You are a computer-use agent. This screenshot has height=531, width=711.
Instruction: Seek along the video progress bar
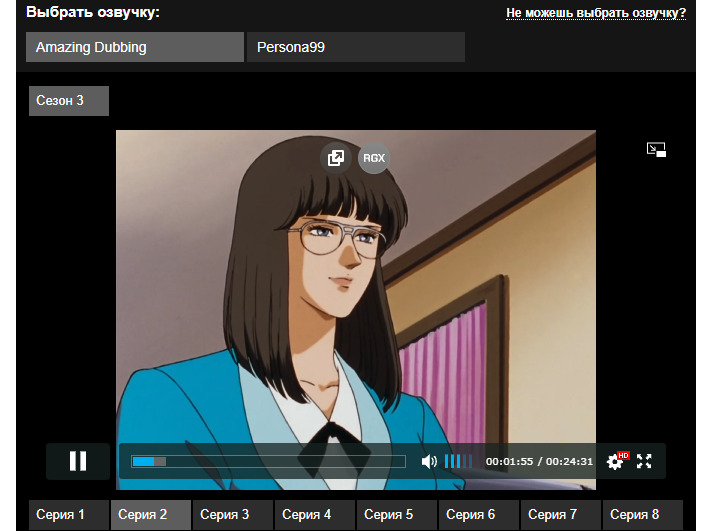(x=268, y=461)
